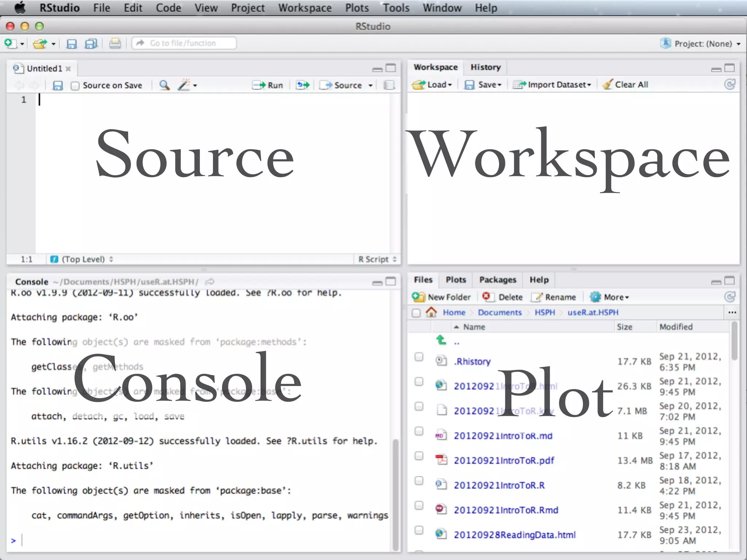Image resolution: width=747 pixels, height=560 pixels.
Task: Click the find/replace magnifier icon
Action: coord(165,85)
